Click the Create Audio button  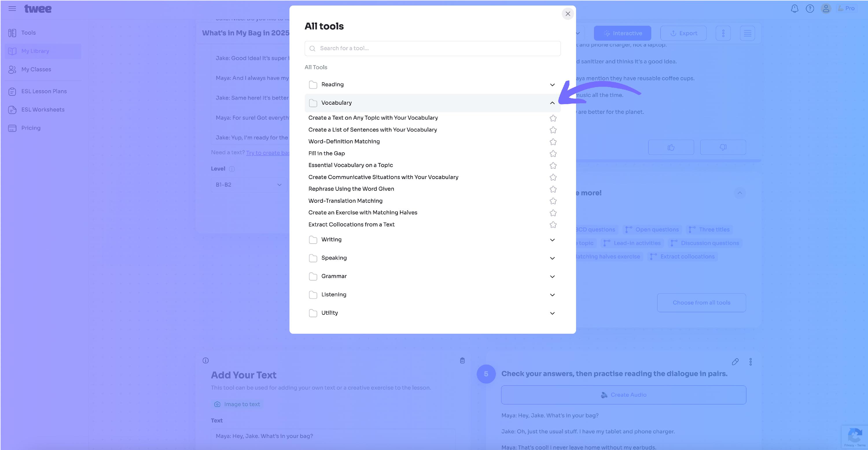pos(624,395)
